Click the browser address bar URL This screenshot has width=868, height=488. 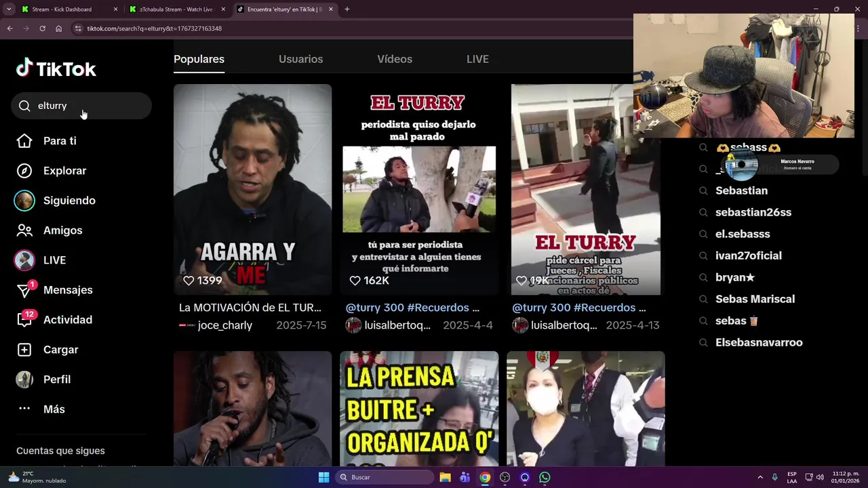tap(155, 28)
